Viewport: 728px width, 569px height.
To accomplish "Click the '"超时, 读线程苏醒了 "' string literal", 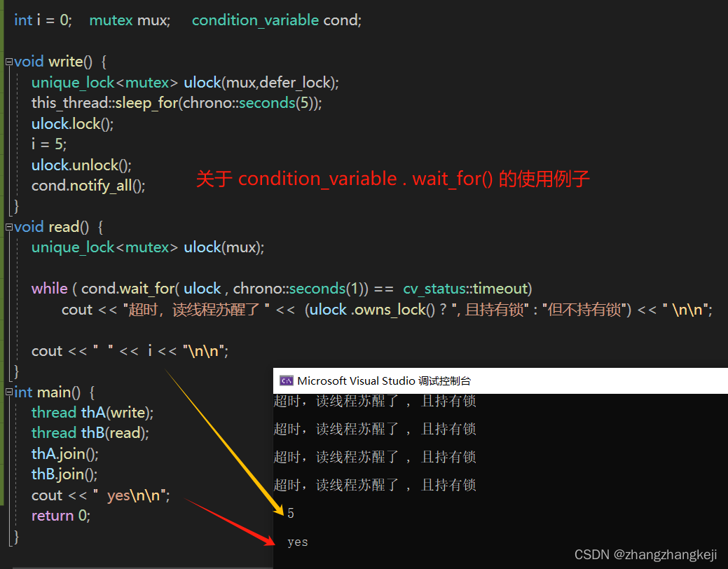I will (x=196, y=309).
